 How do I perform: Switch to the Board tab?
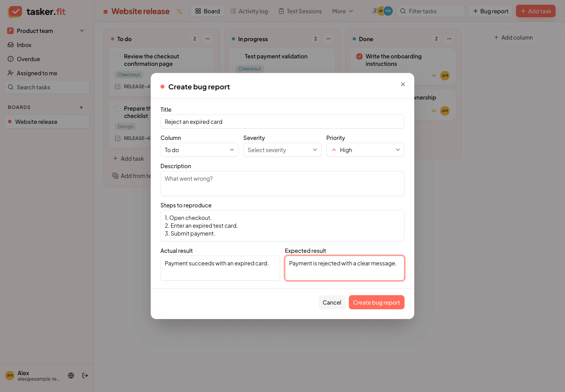tap(208, 11)
